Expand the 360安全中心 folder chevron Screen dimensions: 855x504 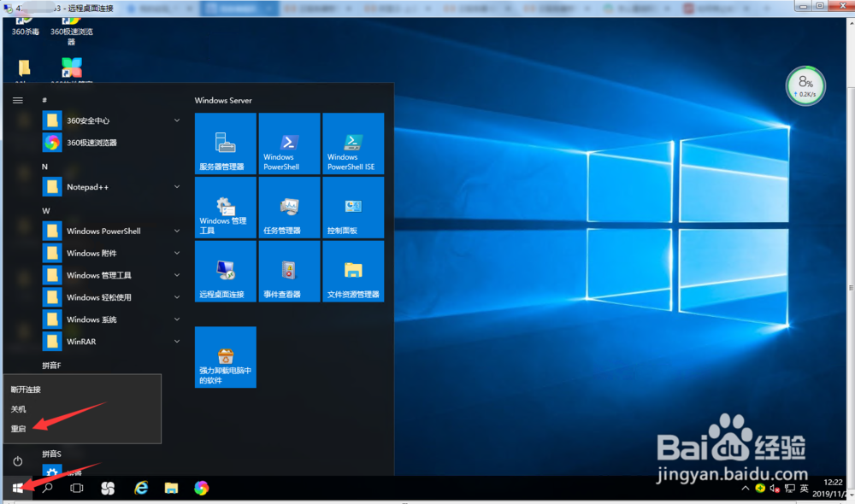point(177,120)
